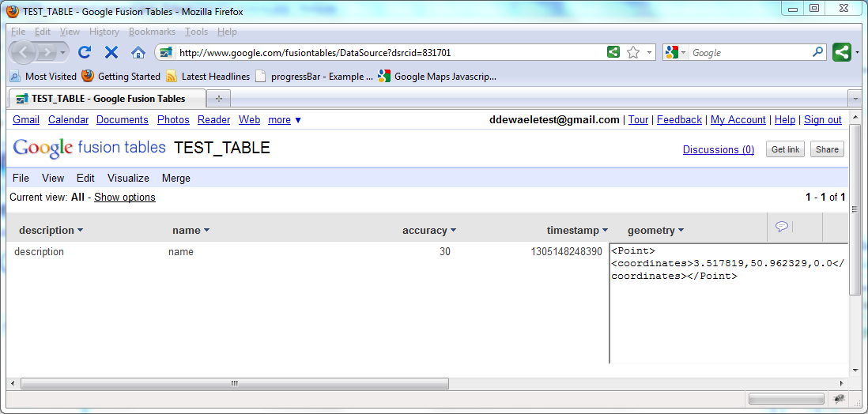Open Firefox File menu
Image resolution: width=868 pixels, height=414 pixels.
pyautogui.click(x=17, y=32)
